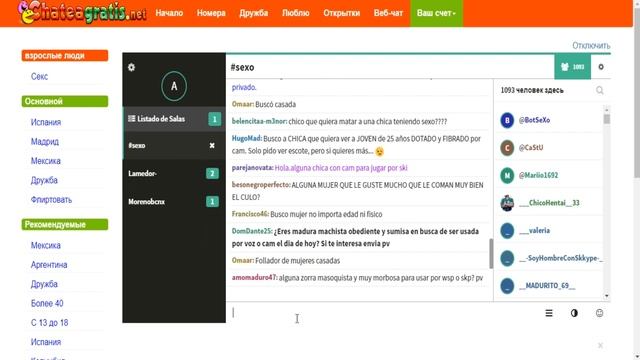Click the Morenobcnx unread badge '1'
This screenshot has height=360, width=640.
pyautogui.click(x=212, y=202)
